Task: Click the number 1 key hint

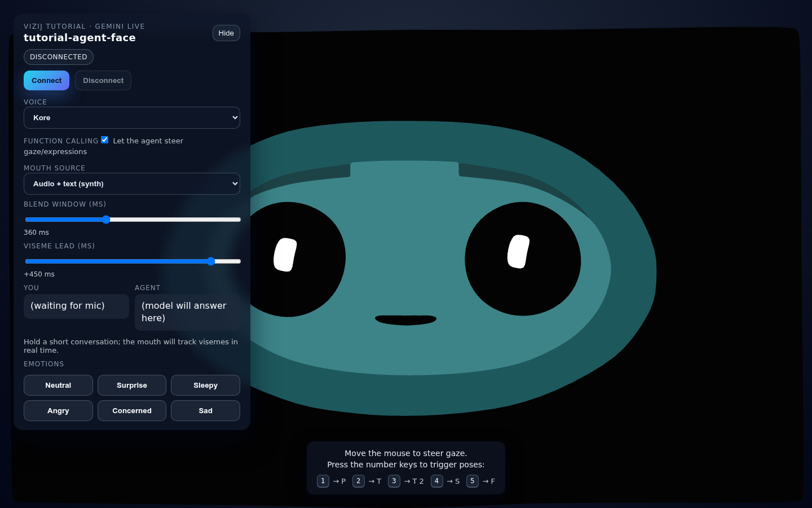Action: coord(323,481)
